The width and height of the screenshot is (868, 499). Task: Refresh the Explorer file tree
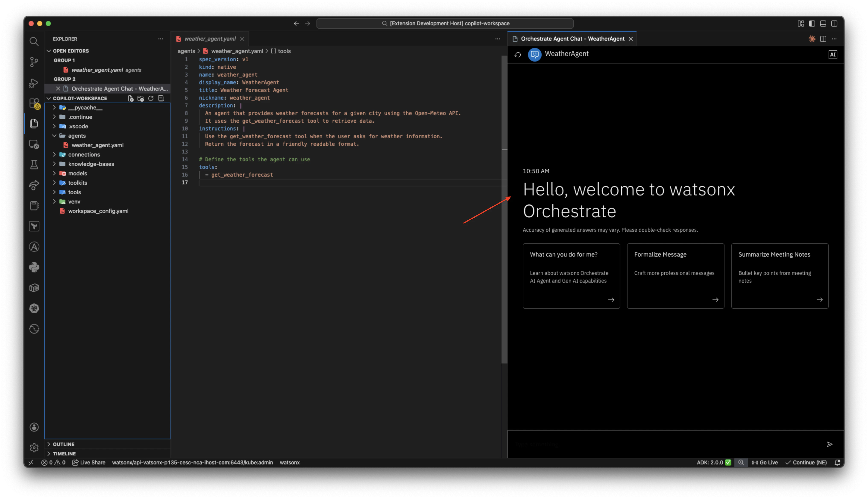[x=151, y=98]
